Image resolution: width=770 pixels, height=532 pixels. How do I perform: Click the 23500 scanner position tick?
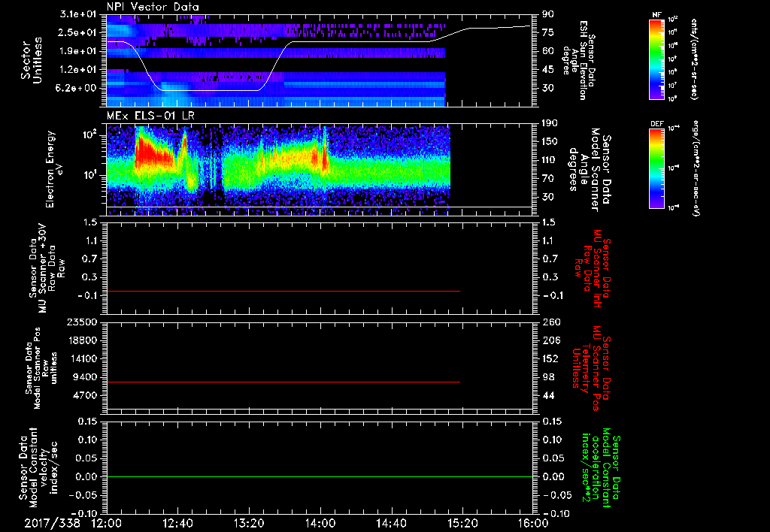click(83, 322)
